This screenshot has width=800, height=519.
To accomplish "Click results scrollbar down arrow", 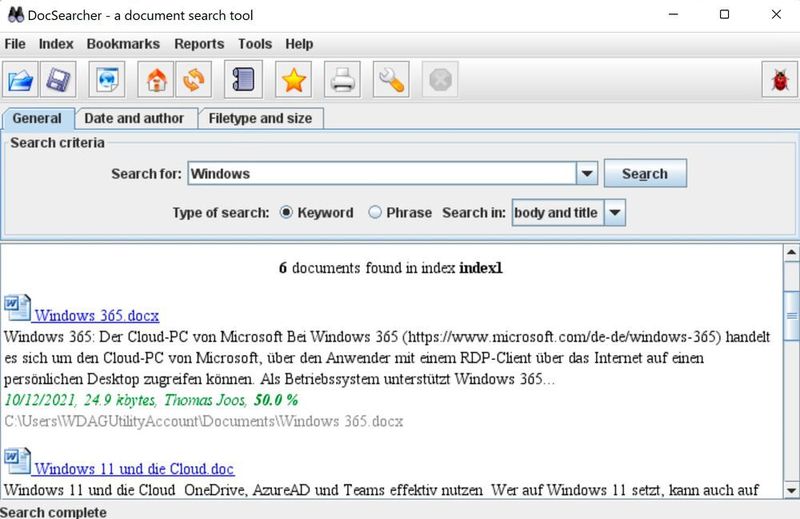I will (791, 490).
